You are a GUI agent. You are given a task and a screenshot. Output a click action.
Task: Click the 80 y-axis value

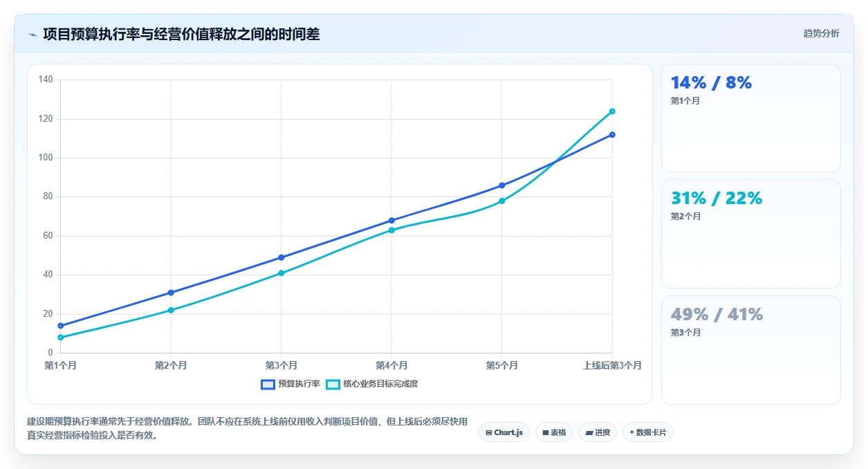coord(48,196)
